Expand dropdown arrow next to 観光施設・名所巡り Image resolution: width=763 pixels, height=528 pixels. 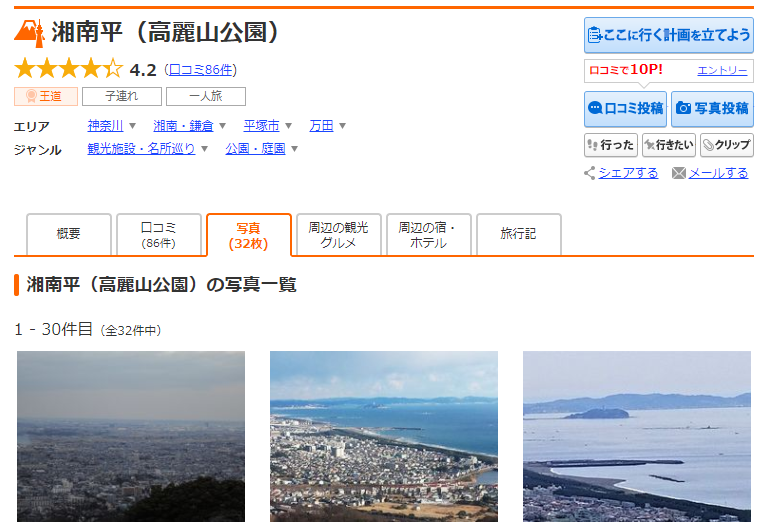tap(204, 149)
